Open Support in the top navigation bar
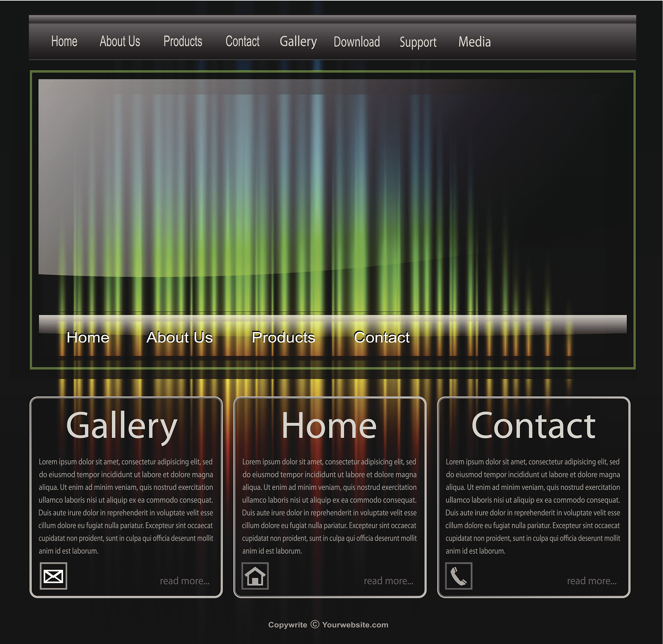The image size is (663, 644). click(x=418, y=43)
